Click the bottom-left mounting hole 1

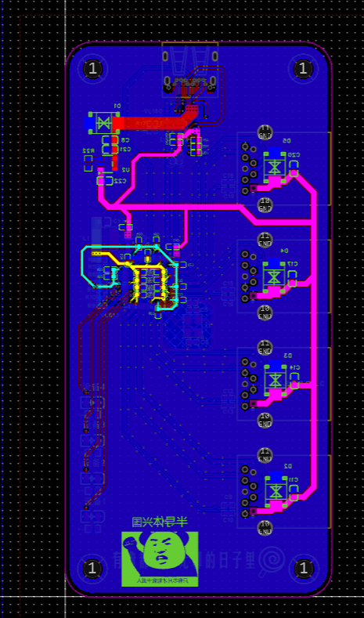[92, 569]
